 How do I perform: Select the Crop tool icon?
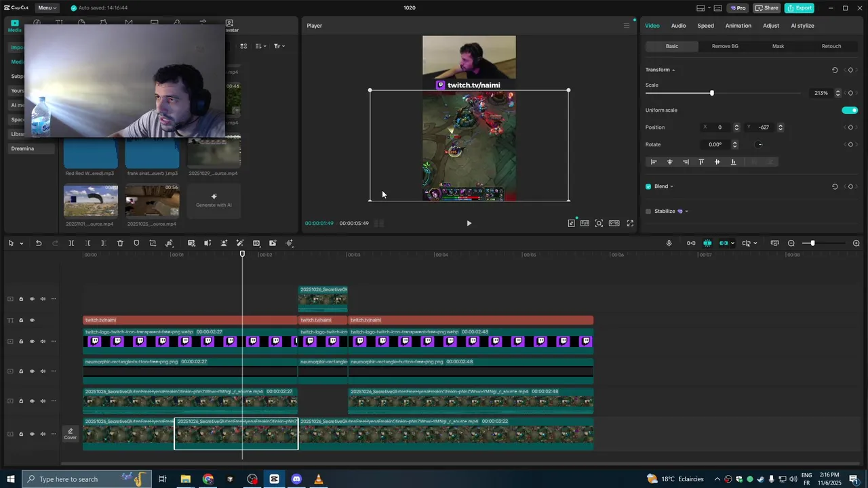point(153,243)
